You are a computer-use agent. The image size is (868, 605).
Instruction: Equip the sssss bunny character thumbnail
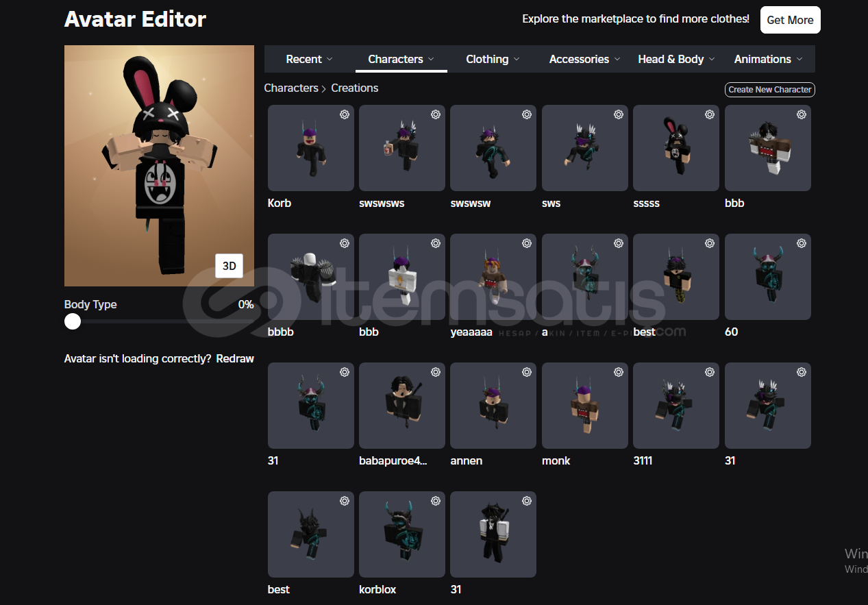(x=676, y=148)
